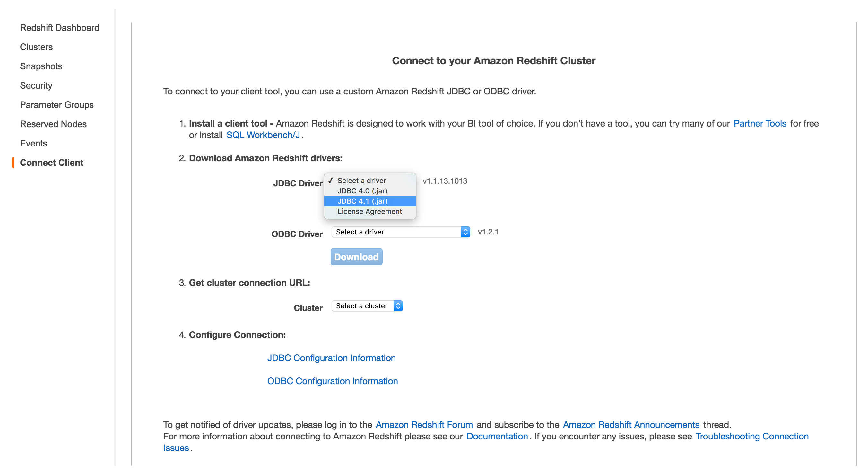
Task: Click the 'JDBC Driver' label
Action: point(298,183)
